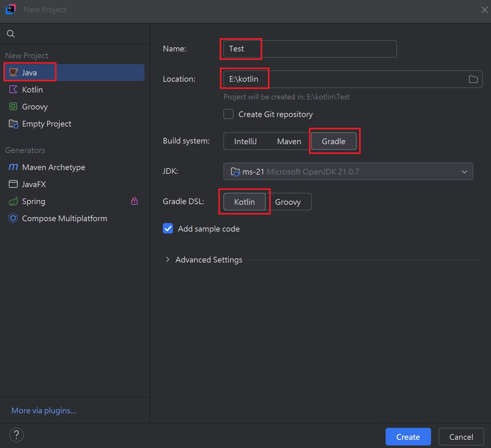Uncheck the Add sample code checkbox
Screen dimensions: 491x448
[168, 228]
